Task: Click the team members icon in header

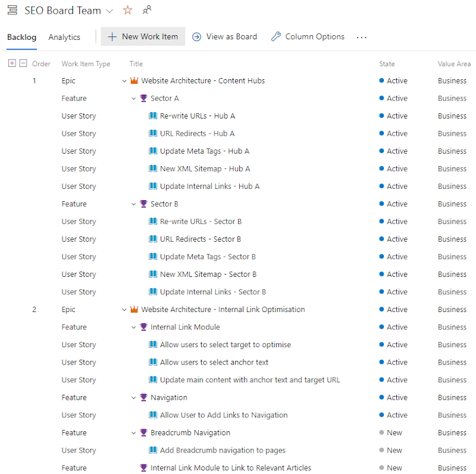Action: pos(147,11)
